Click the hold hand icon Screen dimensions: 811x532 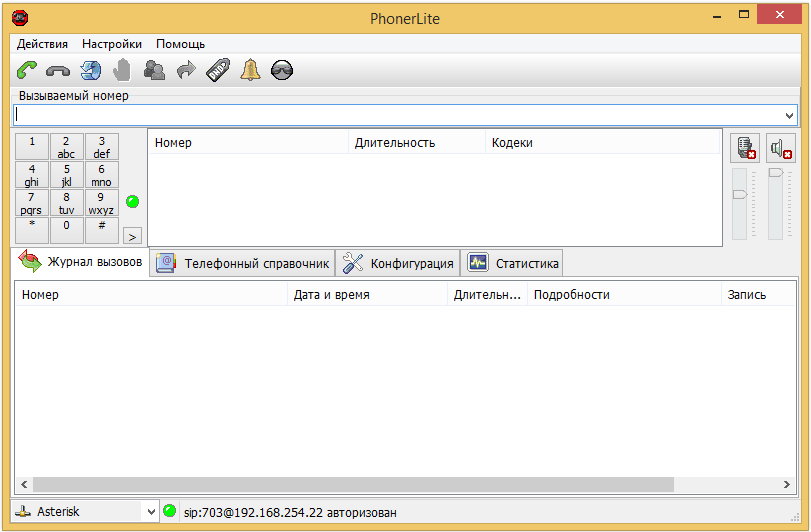pos(122,70)
